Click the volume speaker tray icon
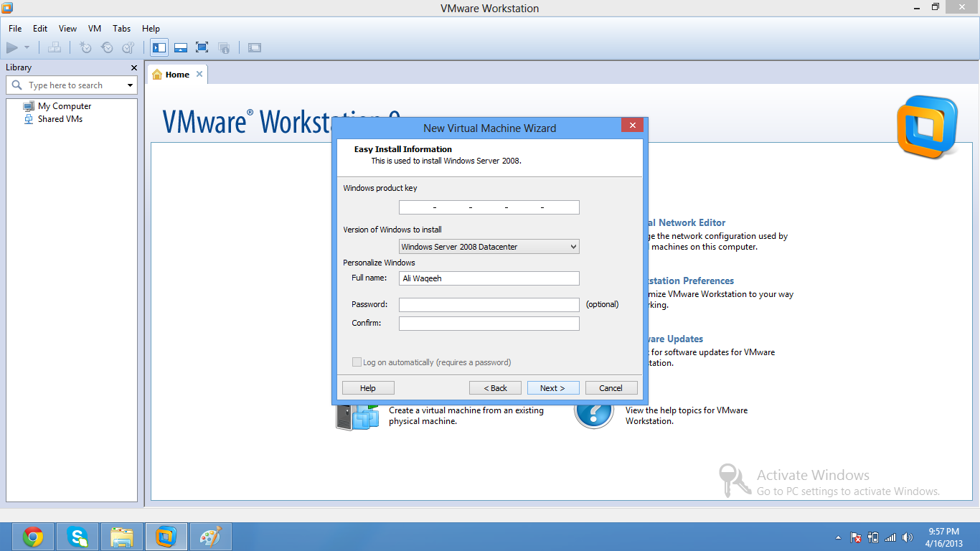The width and height of the screenshot is (980, 551). click(908, 537)
